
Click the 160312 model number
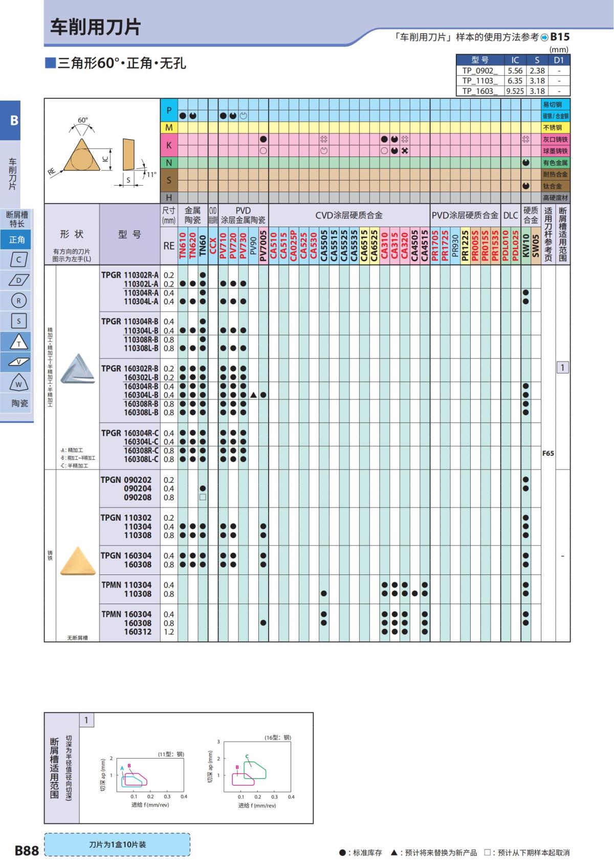(x=138, y=632)
